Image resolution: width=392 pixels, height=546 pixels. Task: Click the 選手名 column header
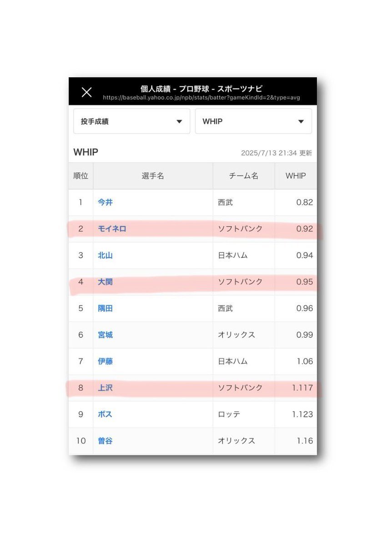(x=153, y=176)
